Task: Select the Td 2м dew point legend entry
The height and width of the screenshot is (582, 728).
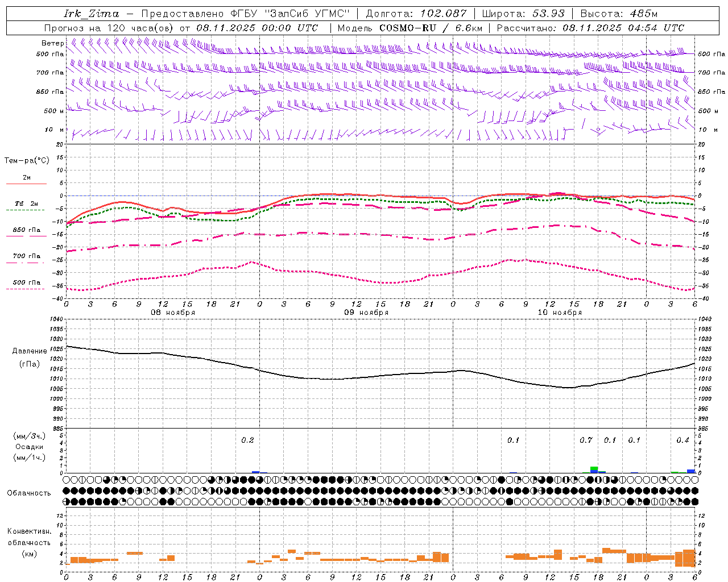Action: (27, 203)
